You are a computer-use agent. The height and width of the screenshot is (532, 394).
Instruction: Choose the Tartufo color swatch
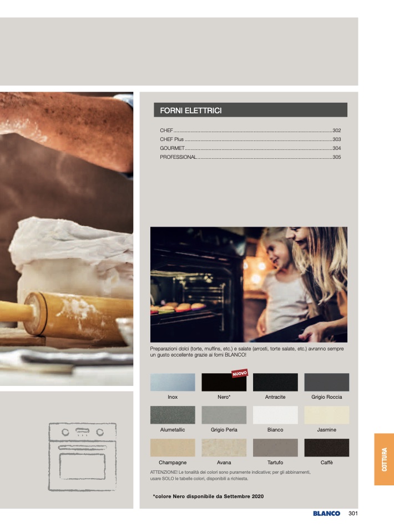point(275,448)
